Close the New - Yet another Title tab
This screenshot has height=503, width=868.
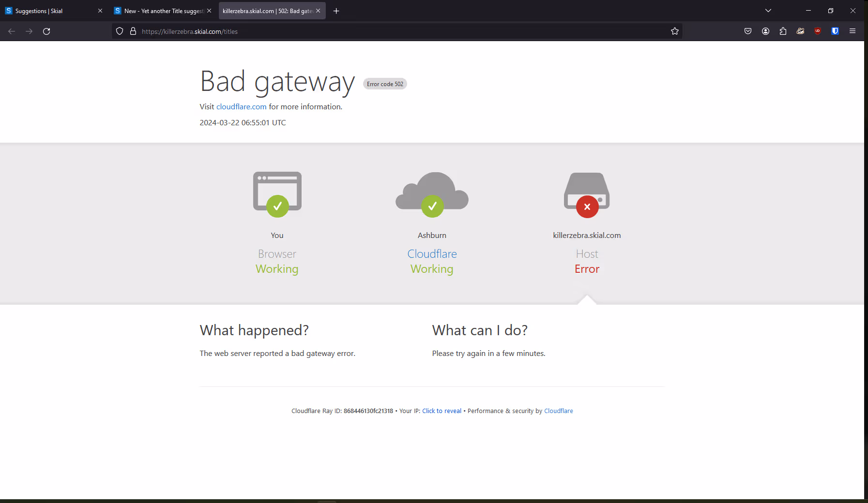(209, 11)
